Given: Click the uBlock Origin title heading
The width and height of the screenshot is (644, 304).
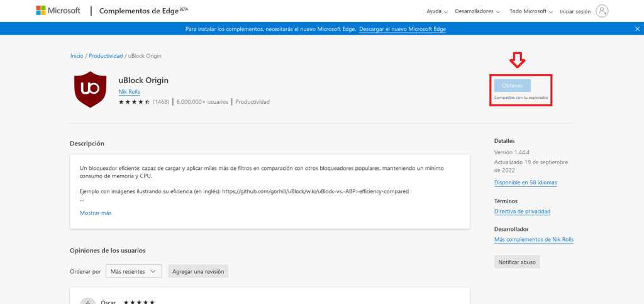Looking at the screenshot, I should pyautogui.click(x=143, y=80).
